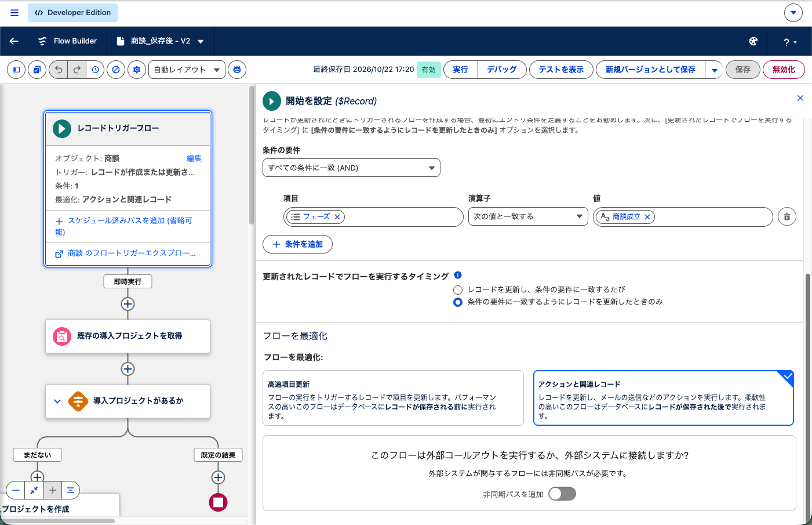Viewport: 812px width, 525px height.
Task: Fit the canvas to view
Action: click(34, 490)
